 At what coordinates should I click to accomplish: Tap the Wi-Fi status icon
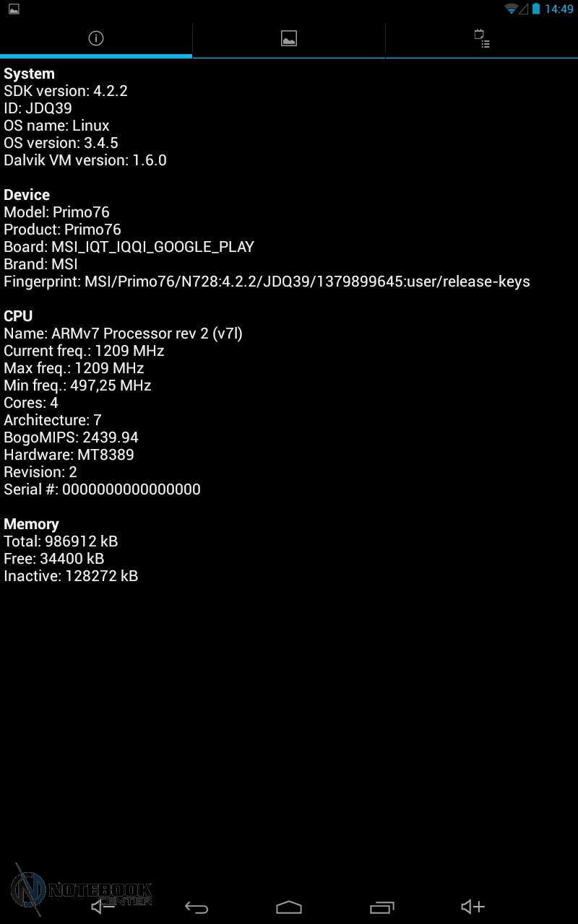(x=512, y=9)
